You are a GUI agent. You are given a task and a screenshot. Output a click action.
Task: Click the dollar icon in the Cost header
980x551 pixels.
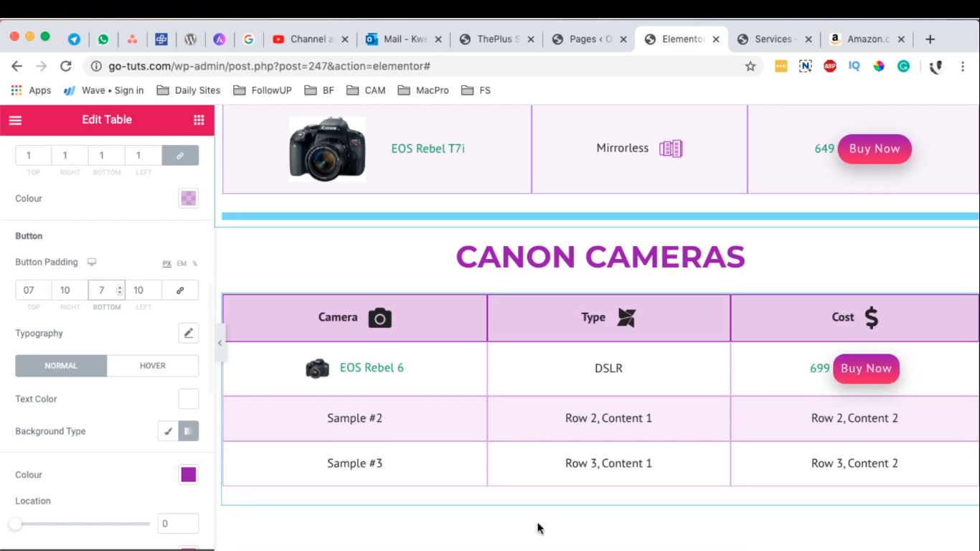(x=871, y=317)
